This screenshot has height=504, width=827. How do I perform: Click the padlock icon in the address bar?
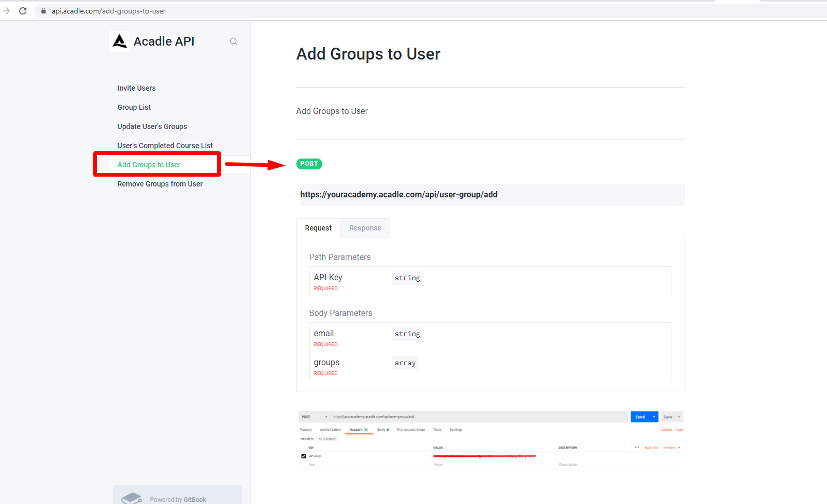(44, 11)
